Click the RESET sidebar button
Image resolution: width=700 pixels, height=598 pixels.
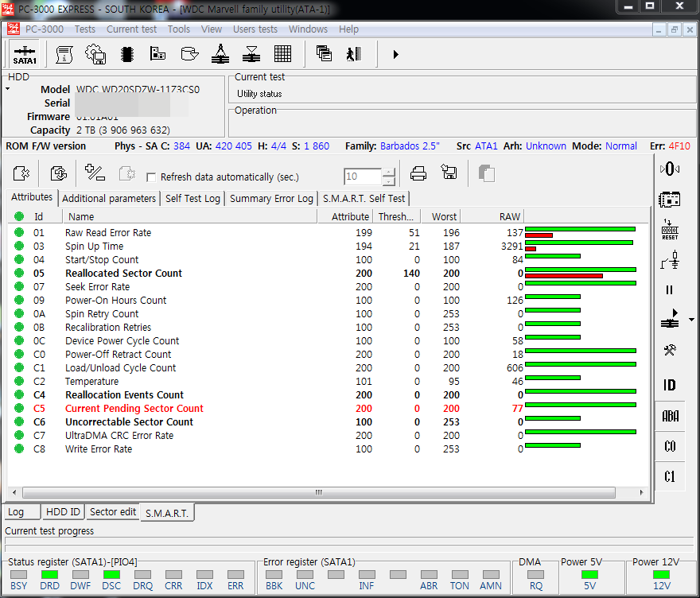pos(670,229)
